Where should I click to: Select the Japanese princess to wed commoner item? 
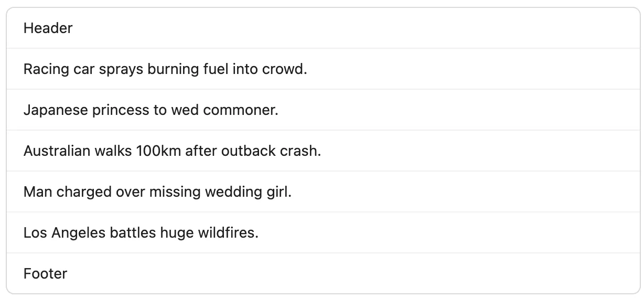322,110
